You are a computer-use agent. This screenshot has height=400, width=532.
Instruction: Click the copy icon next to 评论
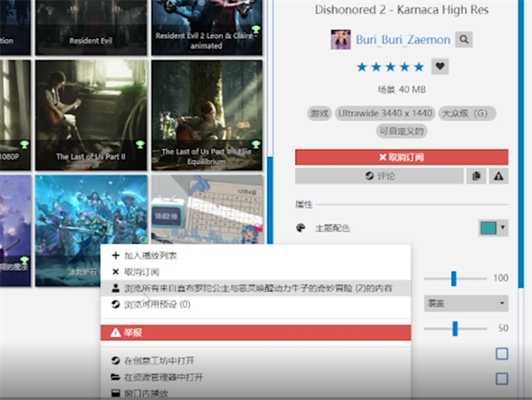click(476, 176)
